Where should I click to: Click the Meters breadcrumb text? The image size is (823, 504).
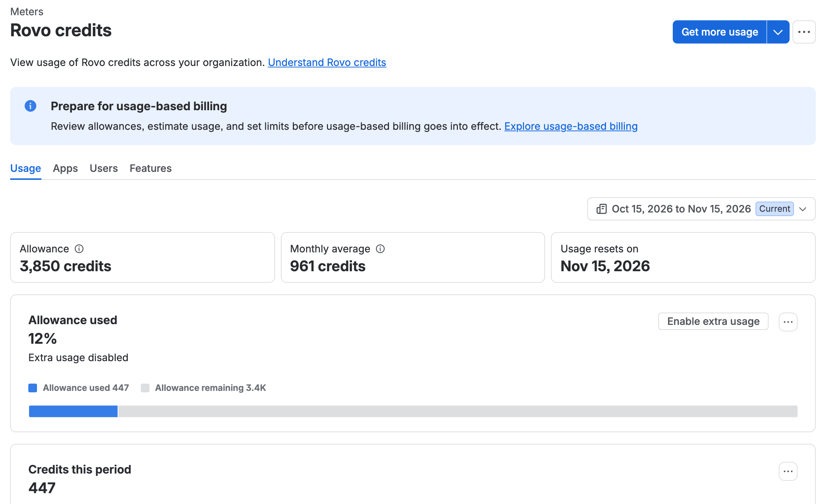click(x=27, y=12)
